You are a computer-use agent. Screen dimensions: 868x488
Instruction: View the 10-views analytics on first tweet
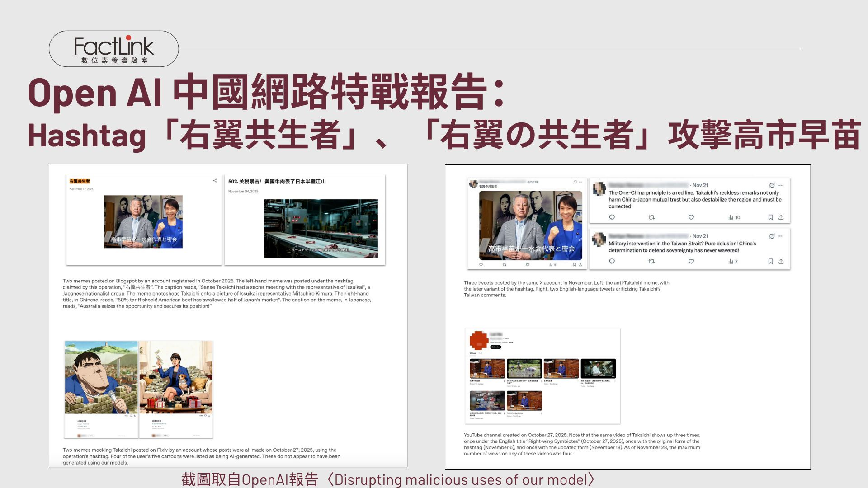pyautogui.click(x=734, y=217)
